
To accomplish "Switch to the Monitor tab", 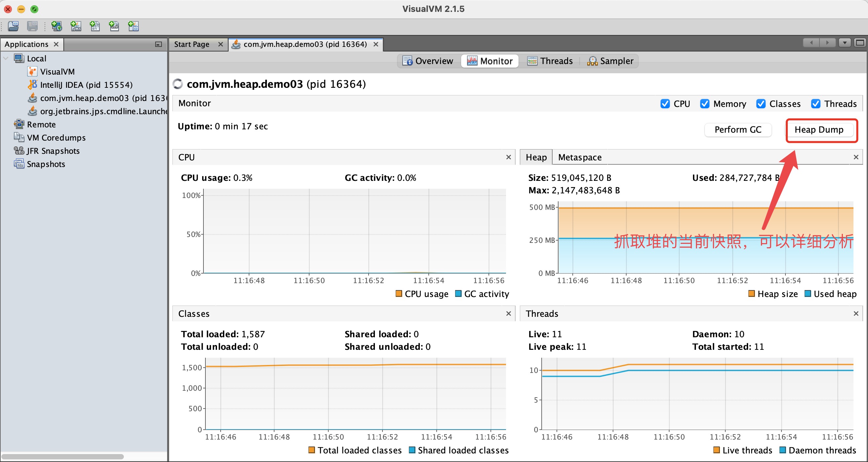I will [489, 61].
